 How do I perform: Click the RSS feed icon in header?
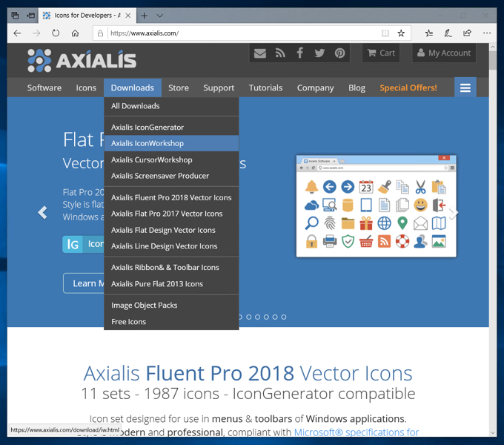[x=280, y=53]
